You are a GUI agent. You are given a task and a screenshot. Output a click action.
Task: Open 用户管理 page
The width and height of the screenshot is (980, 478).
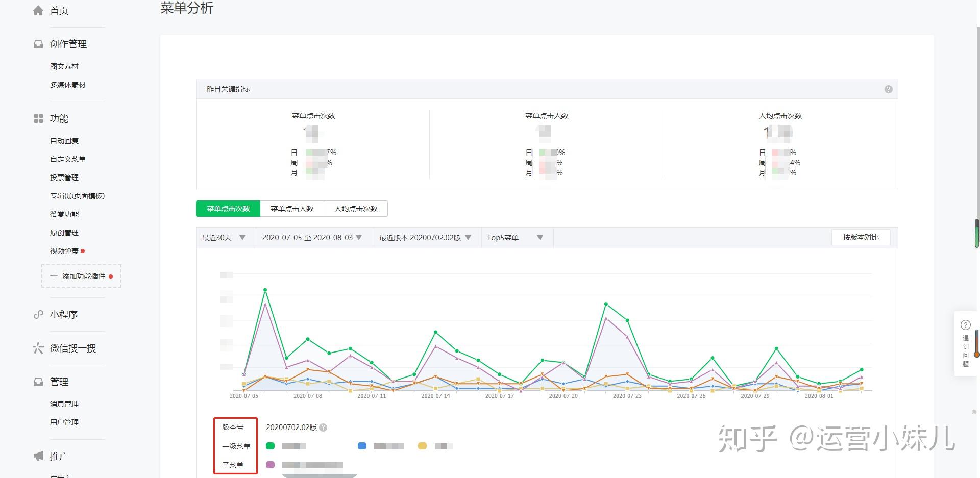pos(64,422)
